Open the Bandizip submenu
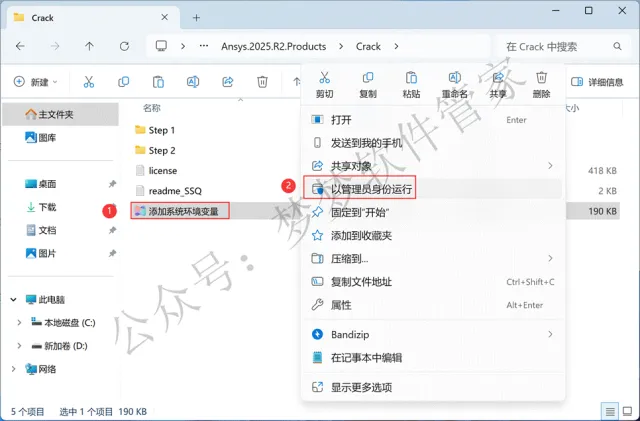The image size is (640, 421). (x=433, y=334)
